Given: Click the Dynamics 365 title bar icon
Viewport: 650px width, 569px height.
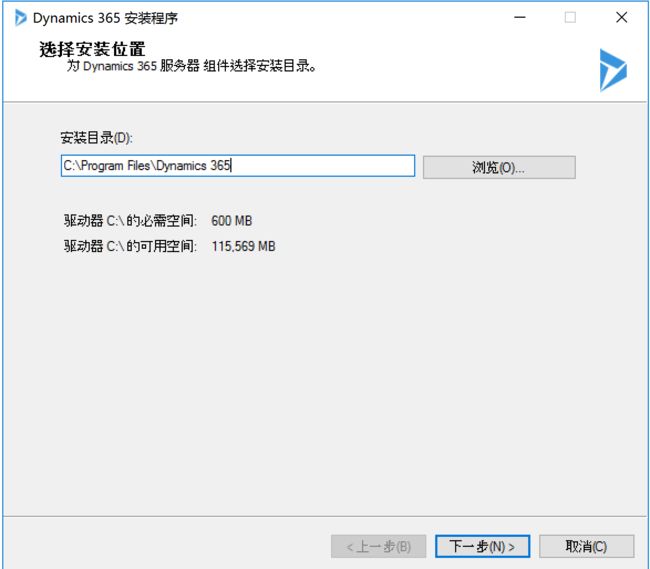Looking at the screenshot, I should [20, 18].
